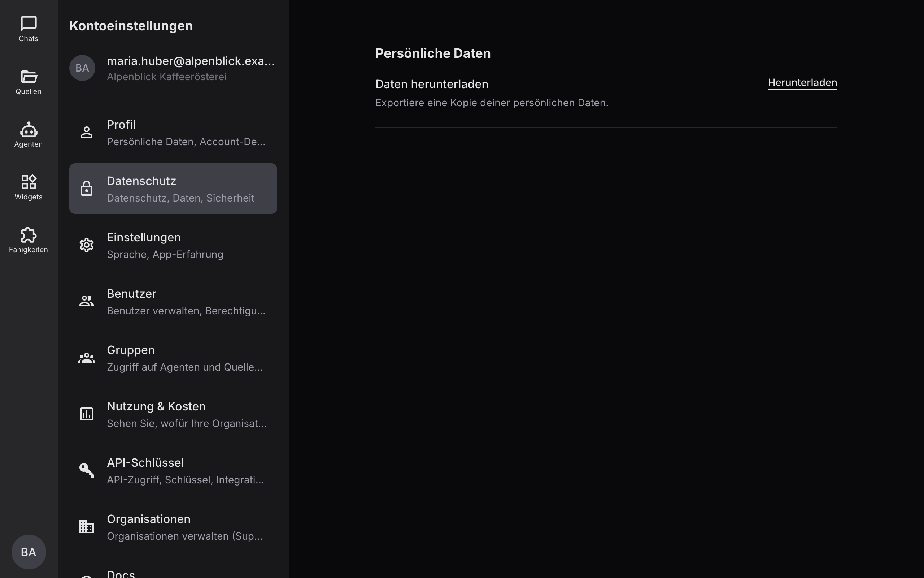Click the text 'Exportiere eine Kopie deiner persönlichen Daten.'

point(492,103)
